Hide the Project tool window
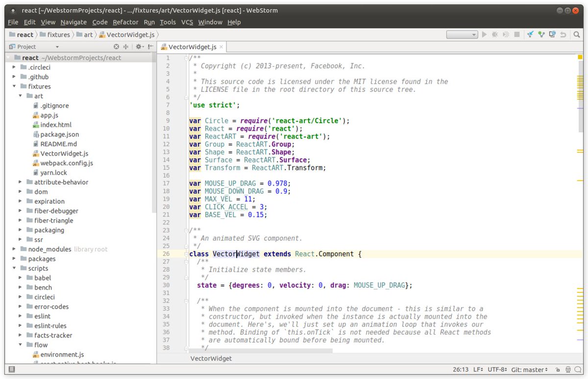Screen dimensions: 588x379 [x=149, y=47]
